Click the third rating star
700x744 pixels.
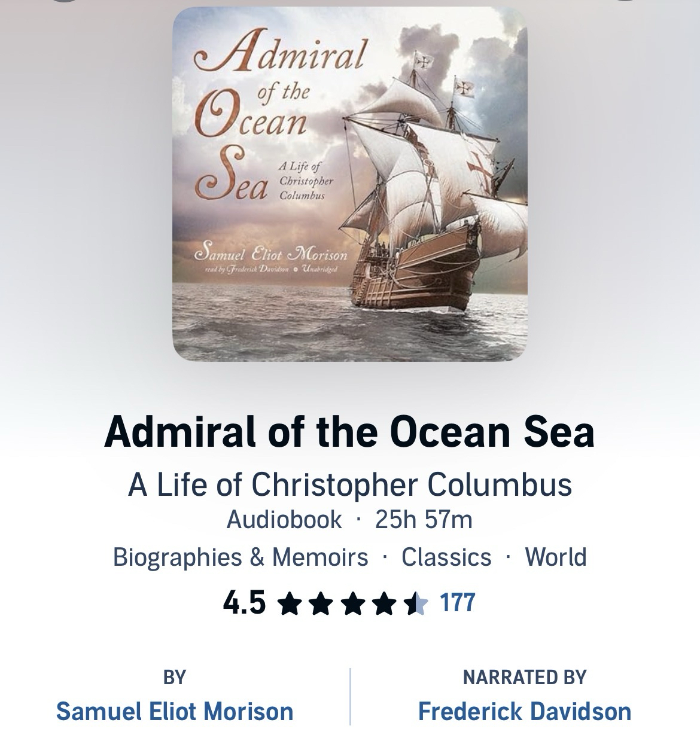(354, 603)
